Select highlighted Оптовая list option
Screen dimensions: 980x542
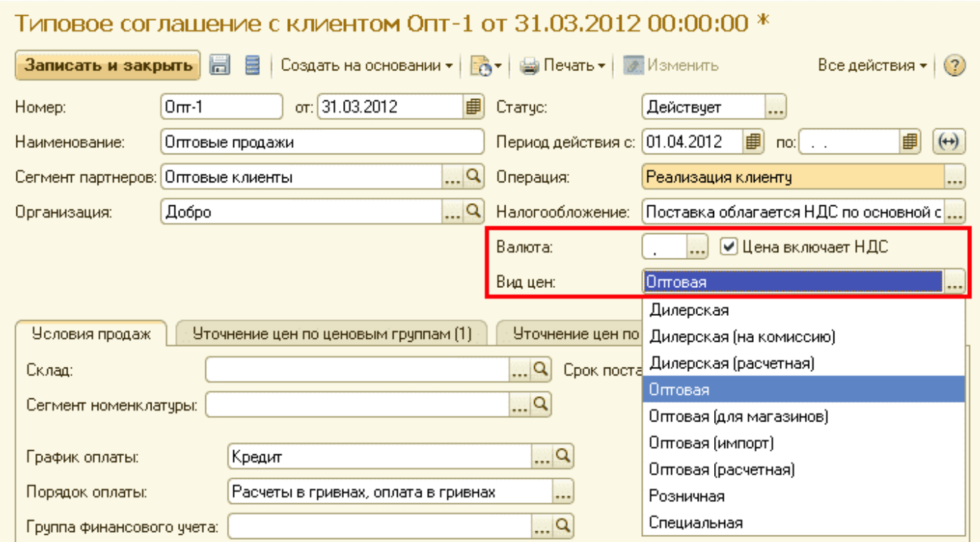pos(803,390)
